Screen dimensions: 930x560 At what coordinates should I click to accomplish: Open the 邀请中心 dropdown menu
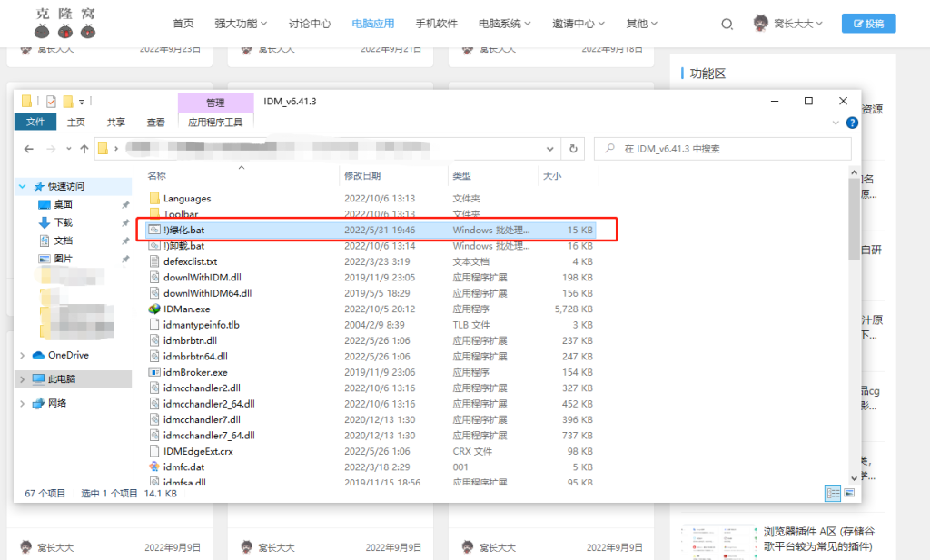coord(579,24)
